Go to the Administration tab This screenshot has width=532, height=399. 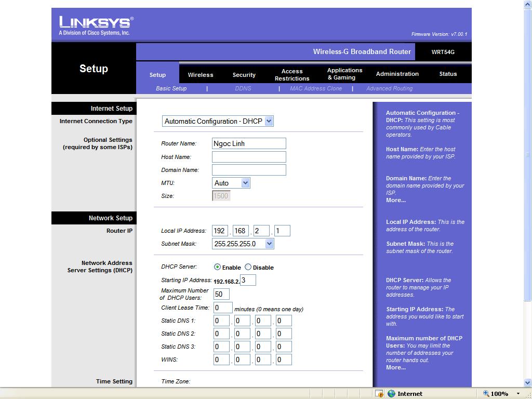(397, 74)
